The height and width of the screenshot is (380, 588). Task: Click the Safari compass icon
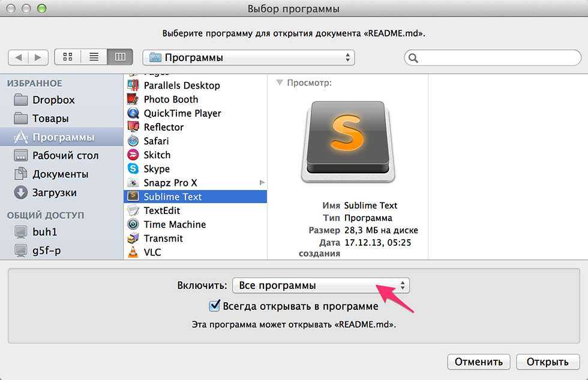pyautogui.click(x=133, y=141)
